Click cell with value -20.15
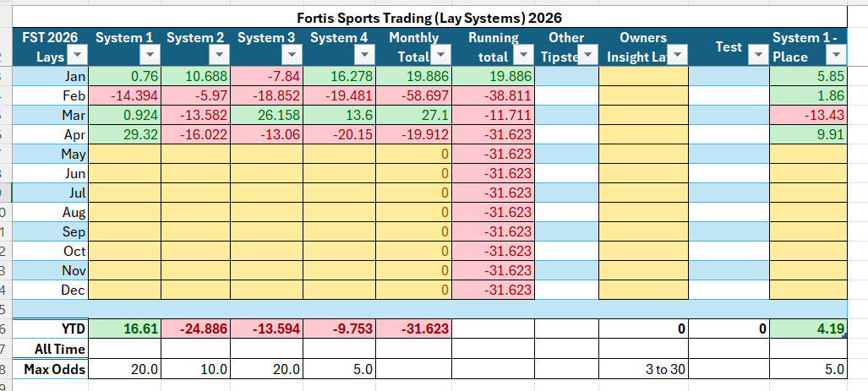 (x=339, y=134)
